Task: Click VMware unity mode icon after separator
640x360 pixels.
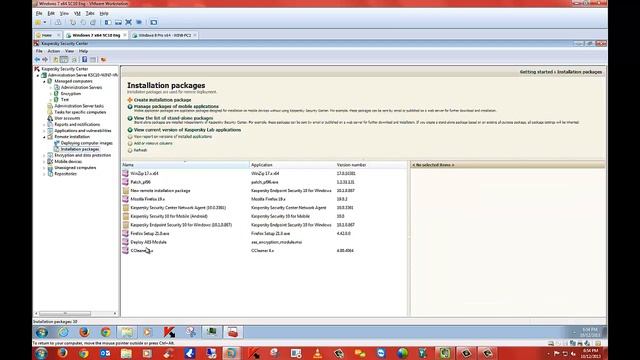Action: click(x=153, y=22)
